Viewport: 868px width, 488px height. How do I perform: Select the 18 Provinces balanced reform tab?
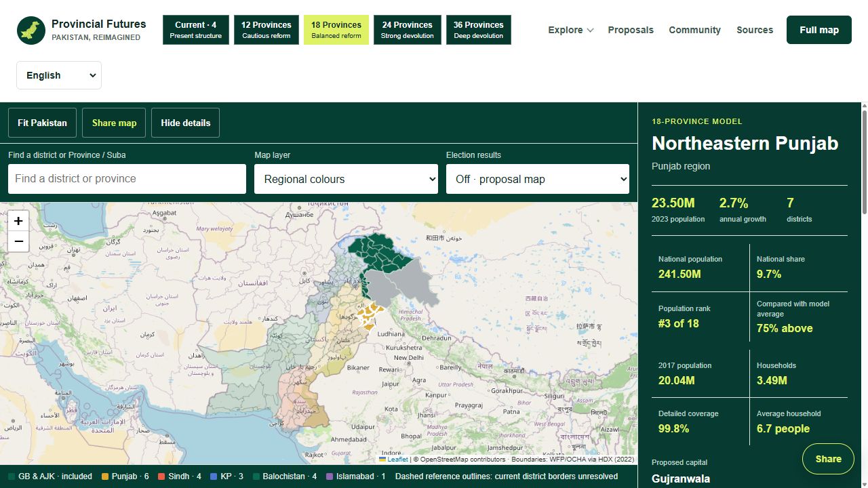[336, 30]
